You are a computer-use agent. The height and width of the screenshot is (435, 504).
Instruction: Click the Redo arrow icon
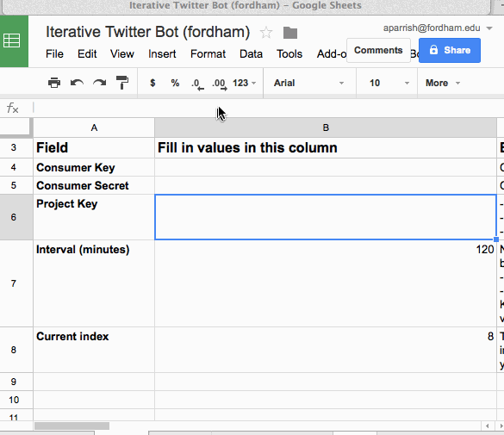click(100, 83)
